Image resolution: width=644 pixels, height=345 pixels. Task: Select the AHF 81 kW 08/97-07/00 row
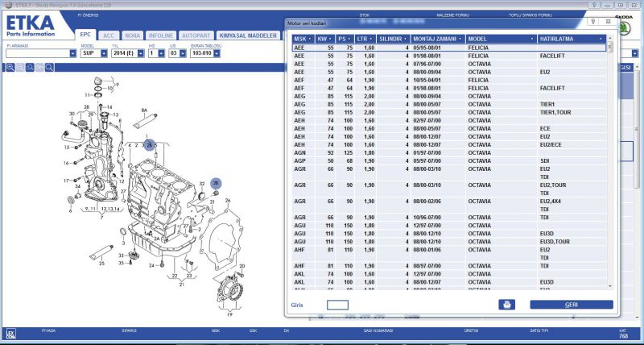449,266
